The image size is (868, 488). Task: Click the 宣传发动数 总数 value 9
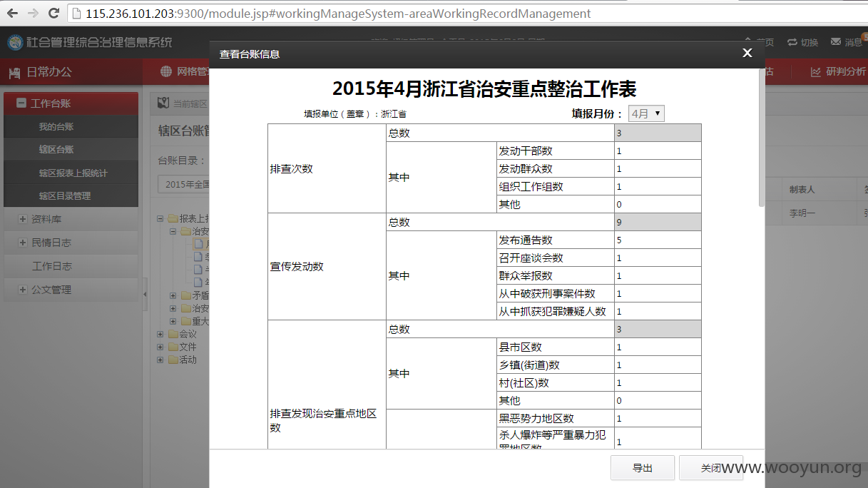657,223
